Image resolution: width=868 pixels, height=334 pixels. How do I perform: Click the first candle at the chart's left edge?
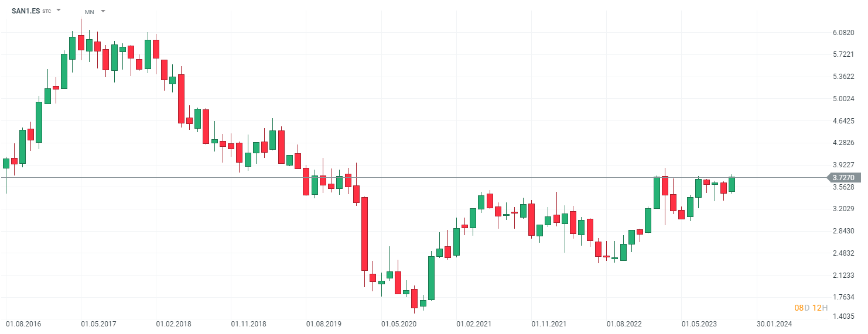(6, 163)
